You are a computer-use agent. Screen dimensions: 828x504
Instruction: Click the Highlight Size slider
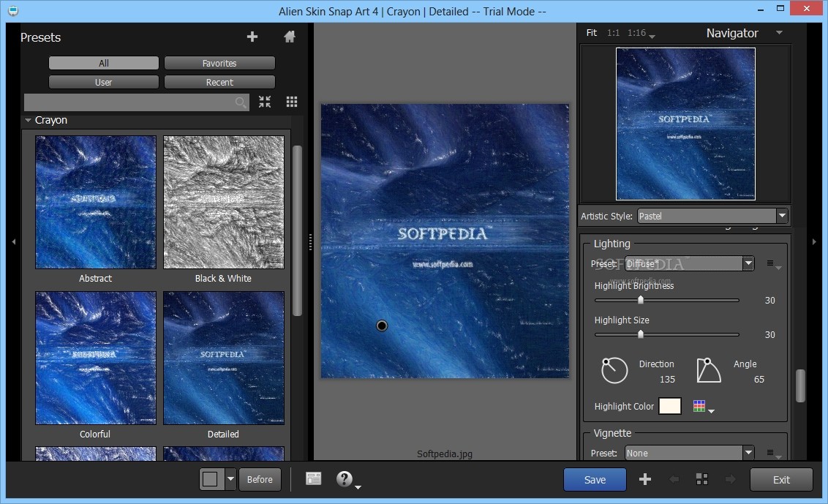tap(666, 334)
